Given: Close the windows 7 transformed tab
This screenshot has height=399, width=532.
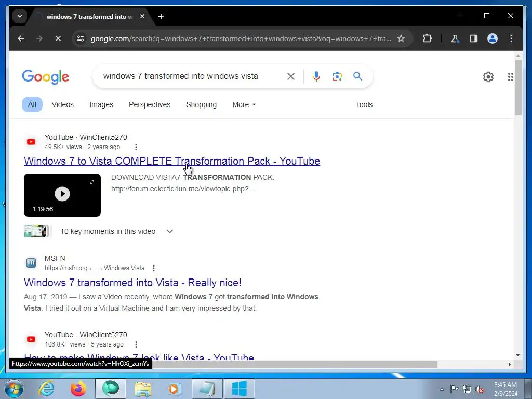Looking at the screenshot, I should pos(142,16).
